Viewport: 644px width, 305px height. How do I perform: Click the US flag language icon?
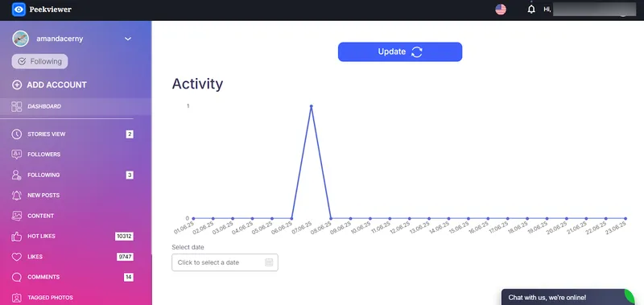[x=501, y=10]
